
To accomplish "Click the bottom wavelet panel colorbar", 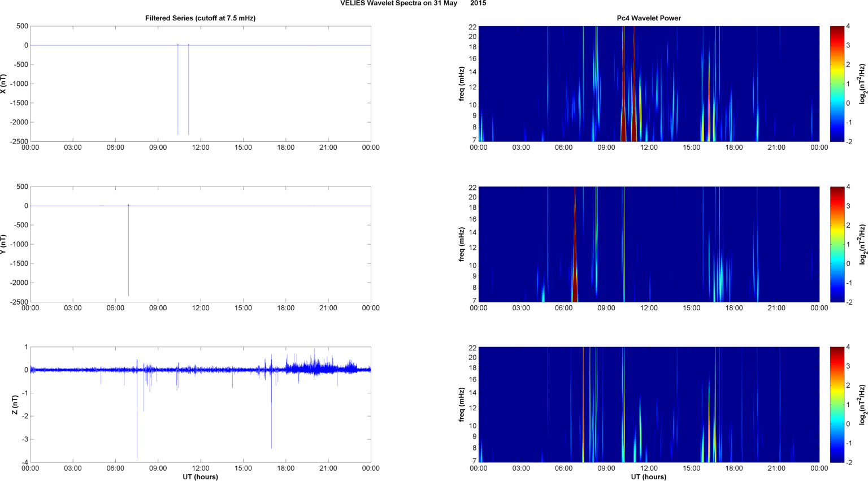I will [x=836, y=405].
